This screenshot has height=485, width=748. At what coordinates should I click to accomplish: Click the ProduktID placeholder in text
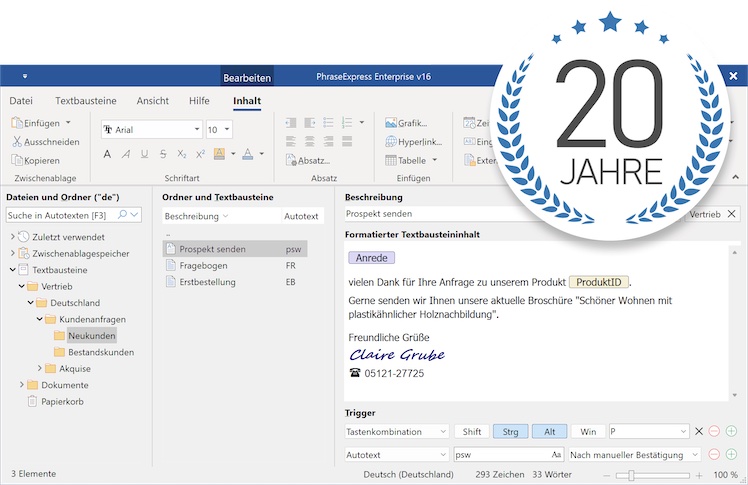click(599, 282)
